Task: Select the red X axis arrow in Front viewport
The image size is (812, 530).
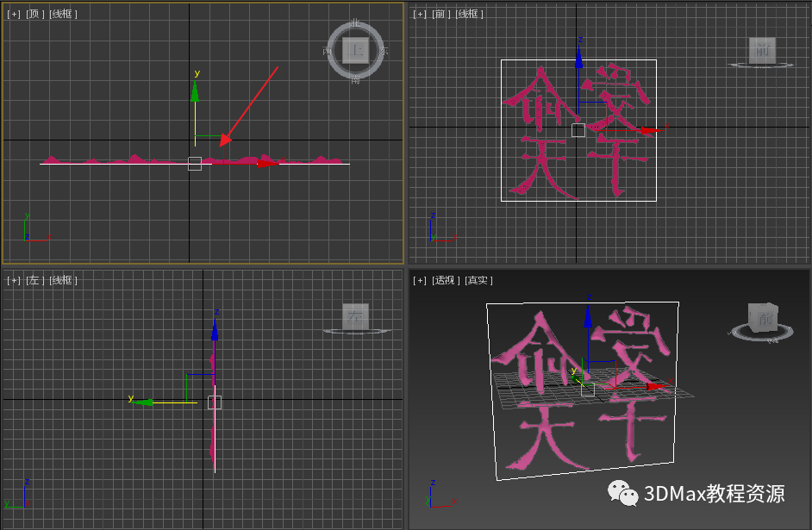Action: tap(652, 130)
